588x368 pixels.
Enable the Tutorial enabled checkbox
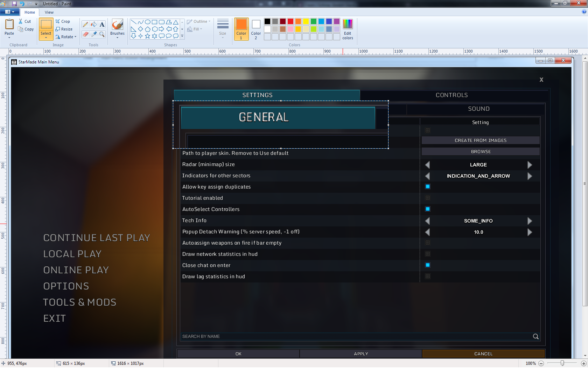pos(427,198)
